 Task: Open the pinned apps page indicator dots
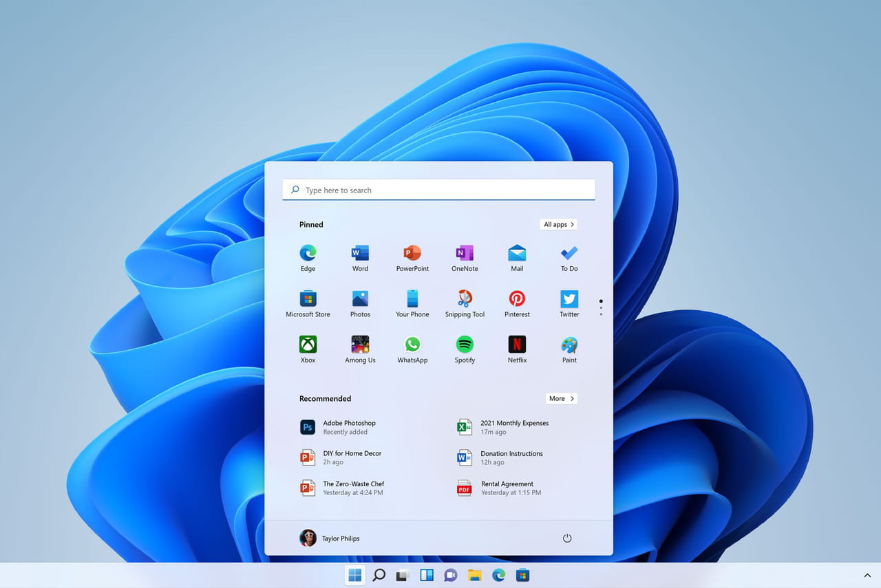600,306
